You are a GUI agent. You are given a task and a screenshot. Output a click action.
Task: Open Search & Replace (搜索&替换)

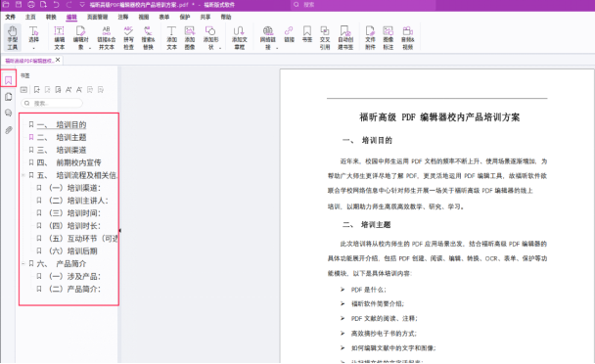[x=148, y=37]
